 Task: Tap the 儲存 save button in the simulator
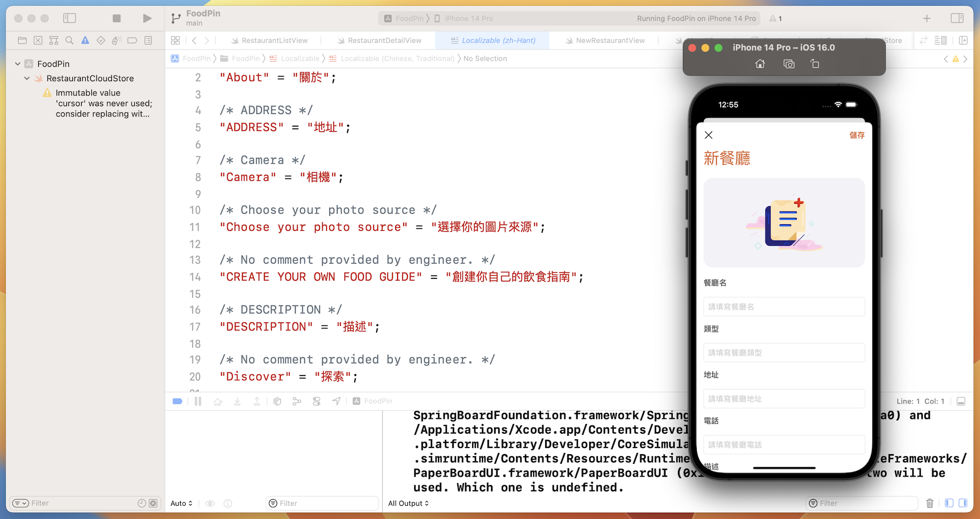point(856,135)
